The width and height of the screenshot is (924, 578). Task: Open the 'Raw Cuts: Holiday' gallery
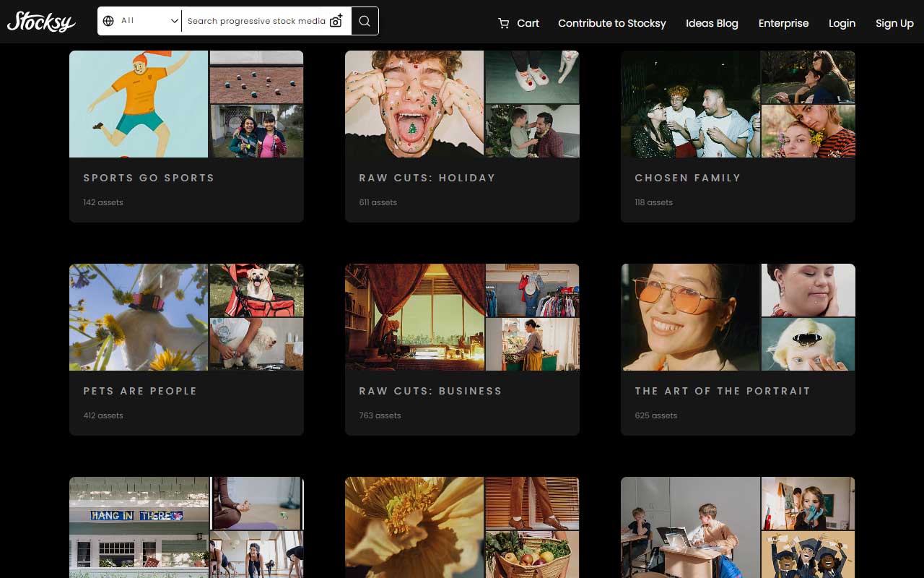click(x=427, y=178)
